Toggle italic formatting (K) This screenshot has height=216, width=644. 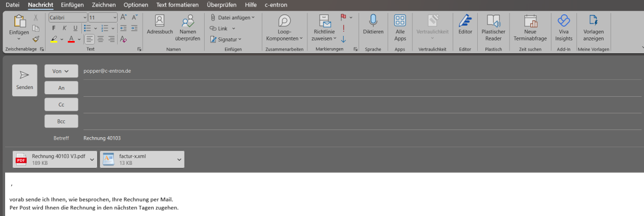point(64,28)
